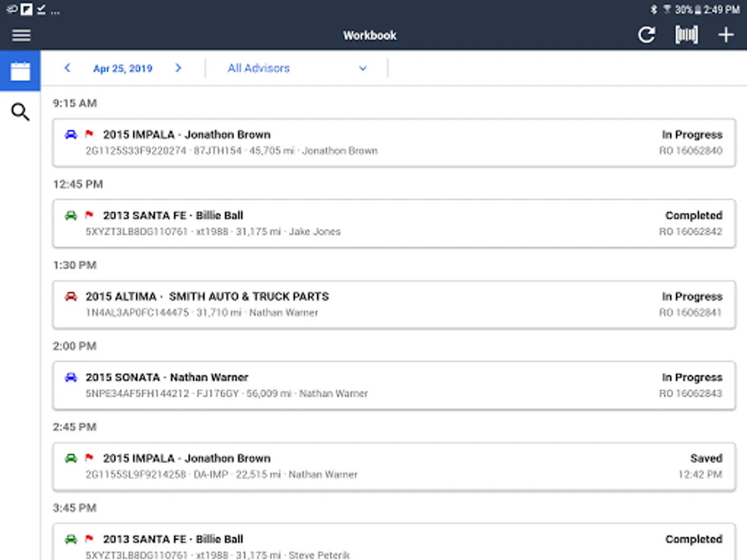Click green car icon on 12:45 PM Santa Fe
Viewport: 747px width, 560px height.
tap(71, 215)
